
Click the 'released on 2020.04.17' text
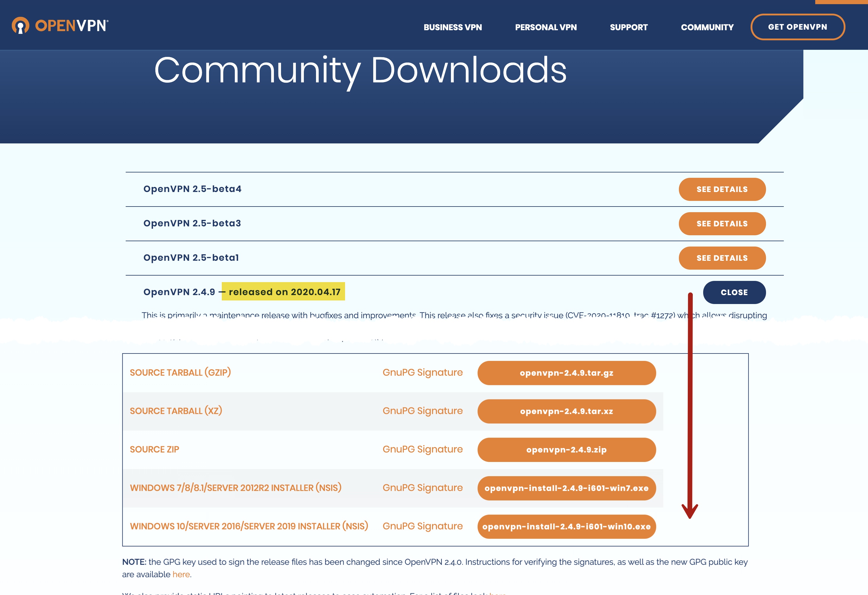click(x=284, y=292)
